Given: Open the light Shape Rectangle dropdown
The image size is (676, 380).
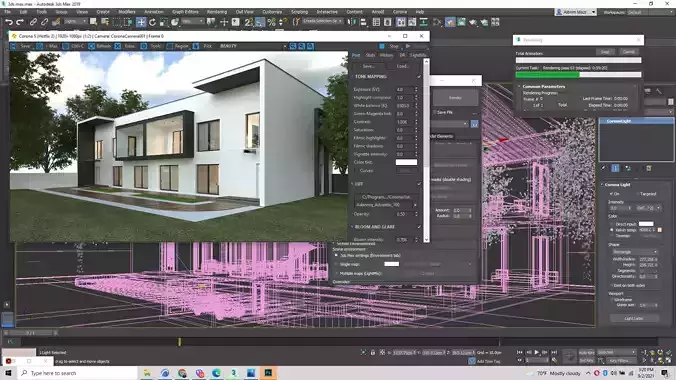Looking at the screenshot, I should (635, 251).
